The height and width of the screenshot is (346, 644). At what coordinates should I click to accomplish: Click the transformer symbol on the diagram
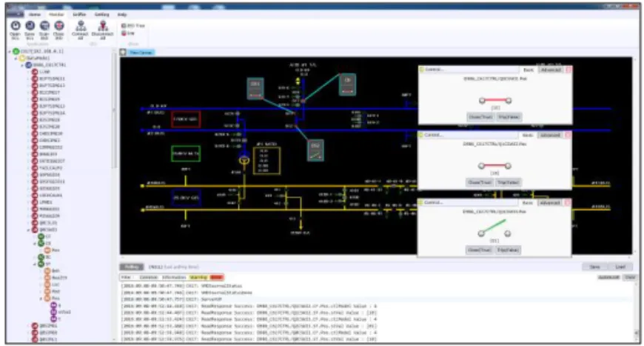click(244, 160)
